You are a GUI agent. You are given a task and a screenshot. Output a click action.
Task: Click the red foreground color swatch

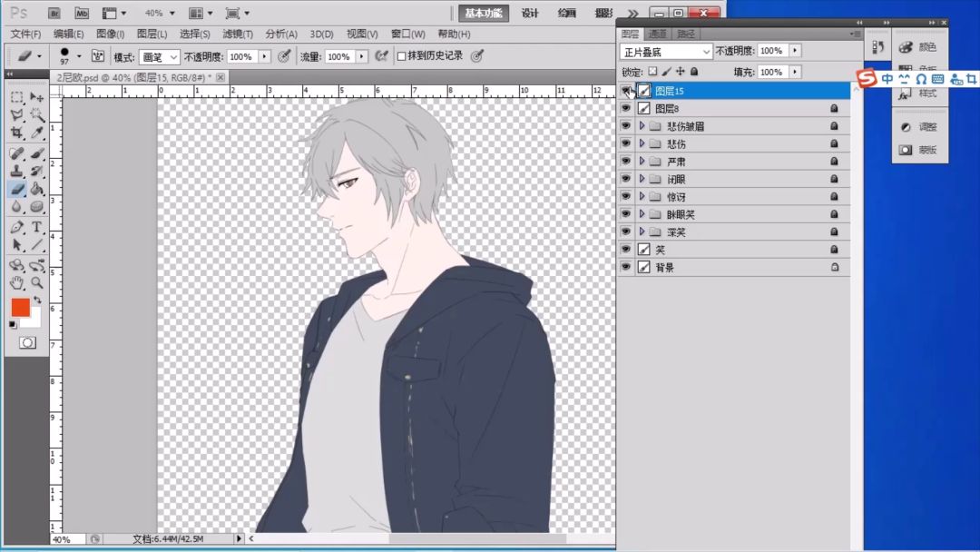(20, 308)
